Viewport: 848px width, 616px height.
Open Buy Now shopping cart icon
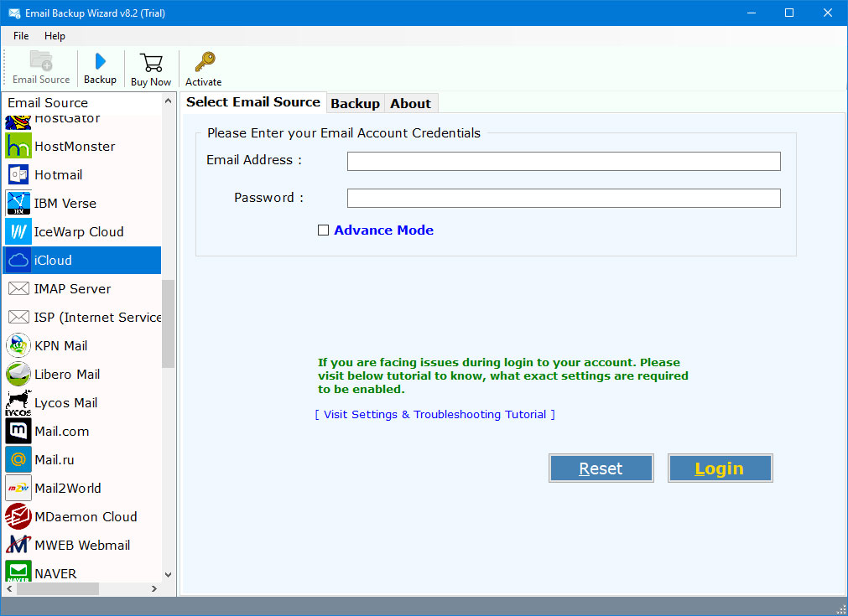pyautogui.click(x=151, y=63)
